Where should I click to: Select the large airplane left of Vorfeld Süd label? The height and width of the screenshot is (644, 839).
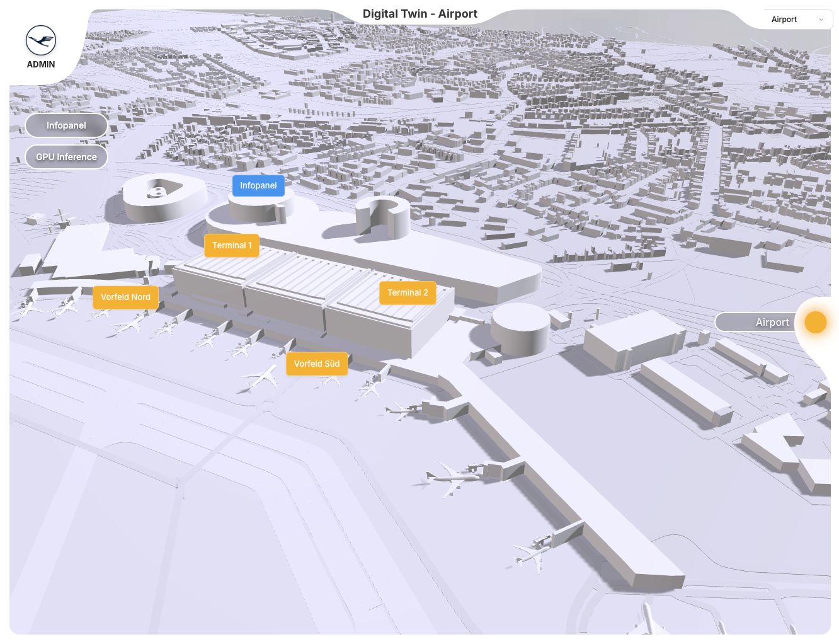(x=260, y=378)
